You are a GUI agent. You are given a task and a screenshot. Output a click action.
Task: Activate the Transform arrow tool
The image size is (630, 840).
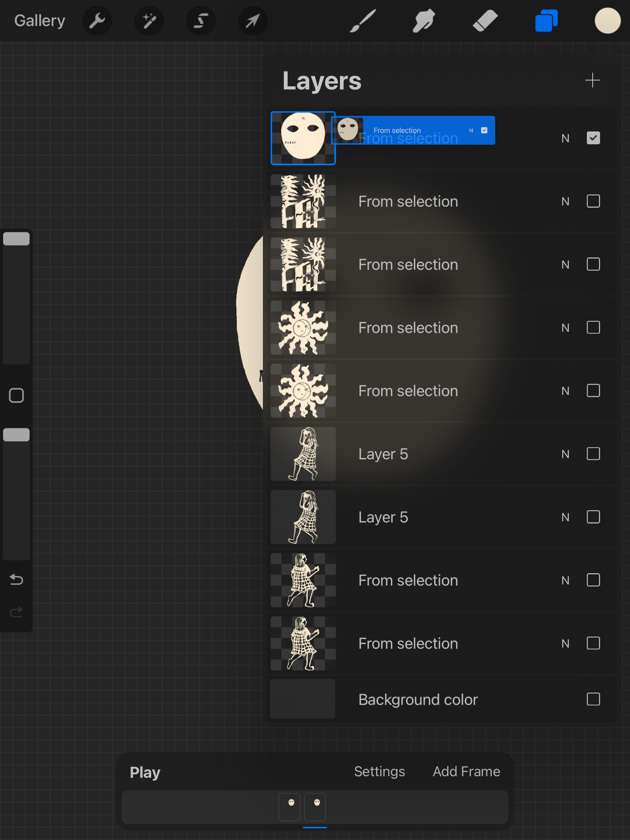[x=252, y=21]
